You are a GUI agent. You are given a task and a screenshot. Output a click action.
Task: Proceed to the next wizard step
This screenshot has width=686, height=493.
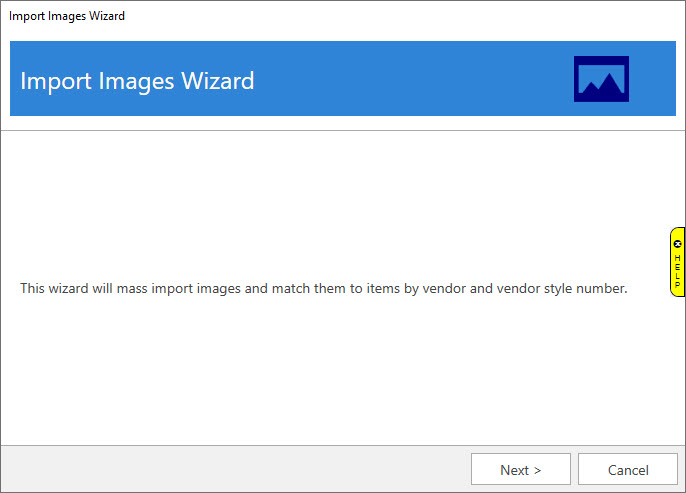520,469
